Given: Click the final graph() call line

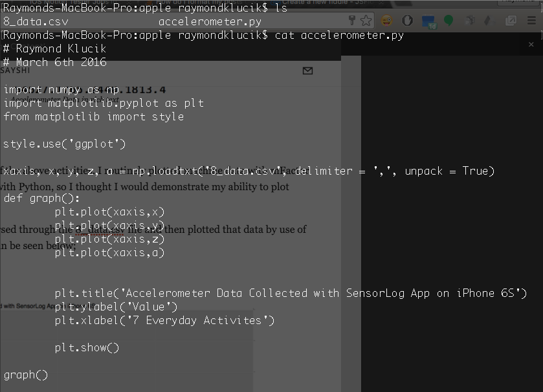Looking at the screenshot, I should (26, 375).
